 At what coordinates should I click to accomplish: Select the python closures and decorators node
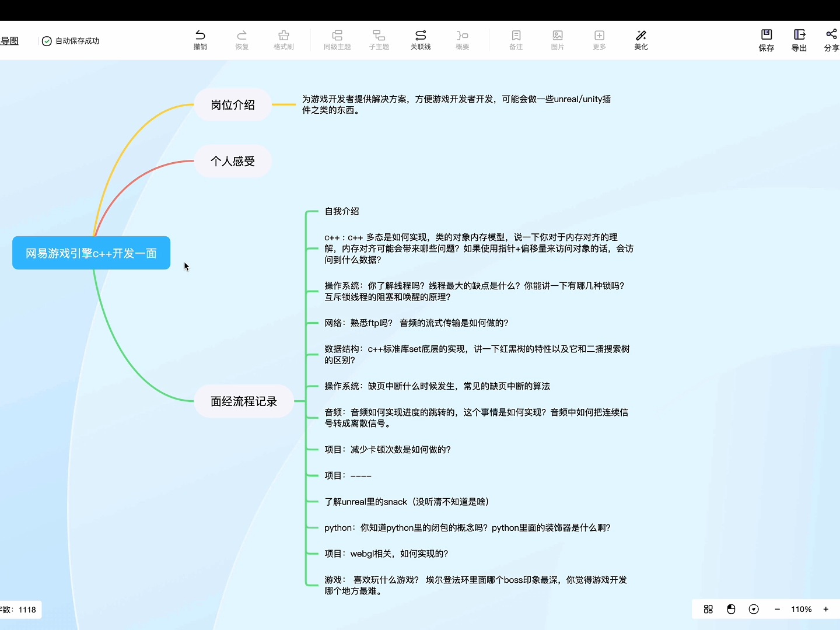coord(467,527)
